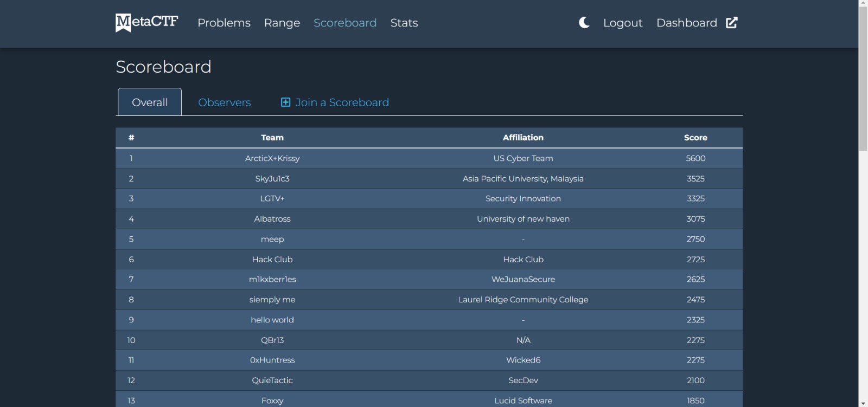Click US Cyber Team affiliation

point(523,158)
